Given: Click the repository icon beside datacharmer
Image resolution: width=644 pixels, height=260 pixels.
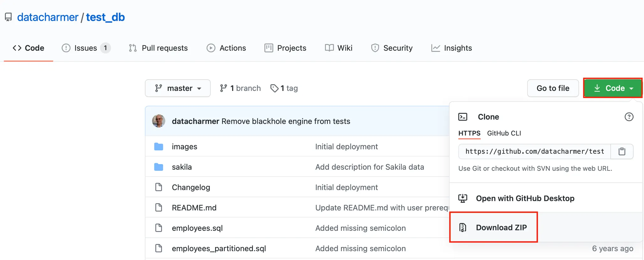Looking at the screenshot, I should pyautogui.click(x=8, y=17).
